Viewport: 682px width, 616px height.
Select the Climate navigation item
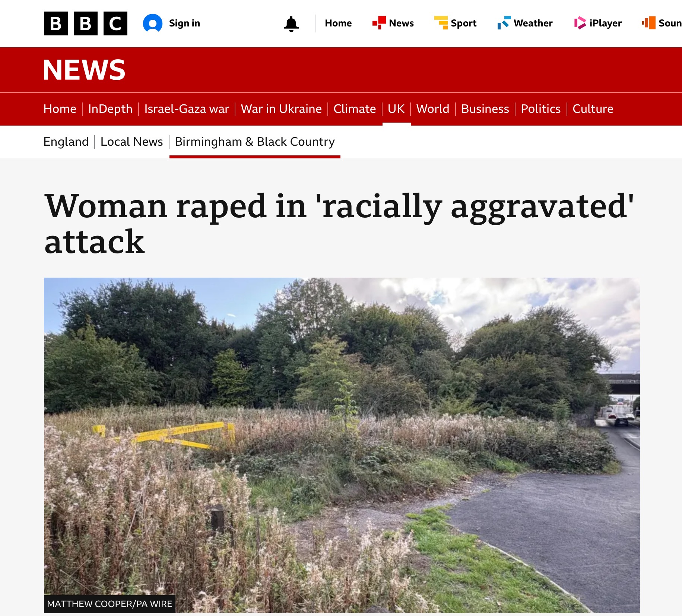tap(355, 109)
